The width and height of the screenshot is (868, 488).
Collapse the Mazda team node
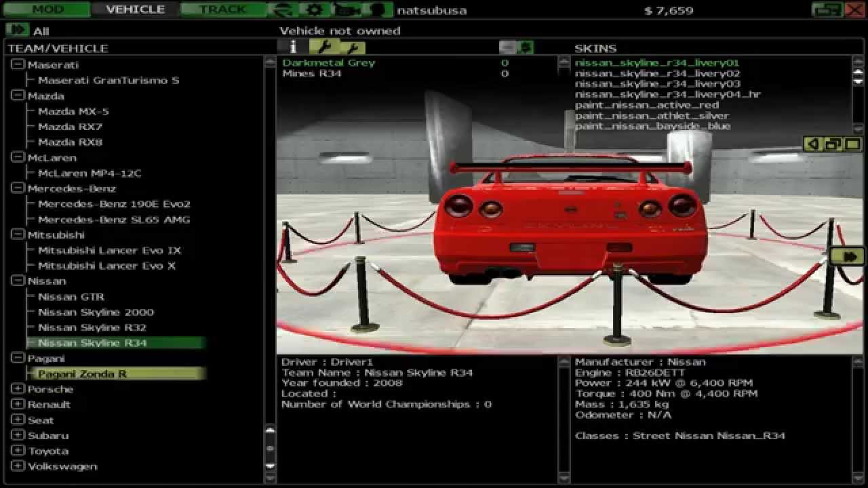pos(18,96)
